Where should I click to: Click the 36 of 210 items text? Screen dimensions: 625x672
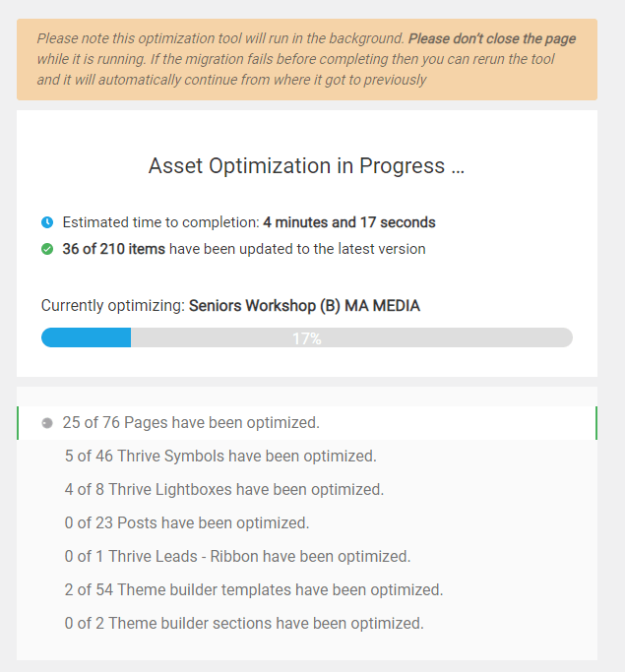click(x=113, y=249)
